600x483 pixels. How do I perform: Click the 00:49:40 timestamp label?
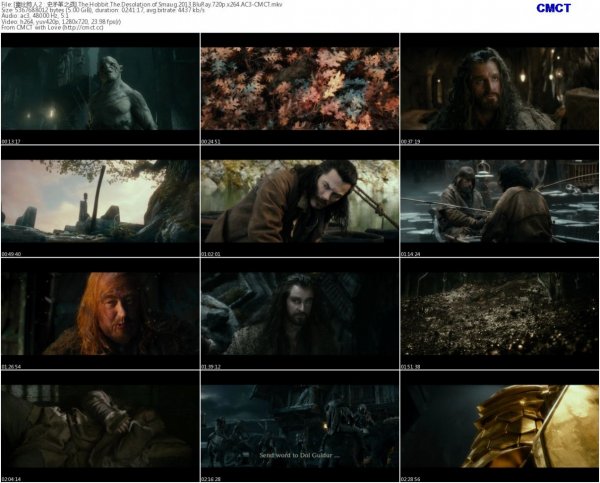pos(11,254)
